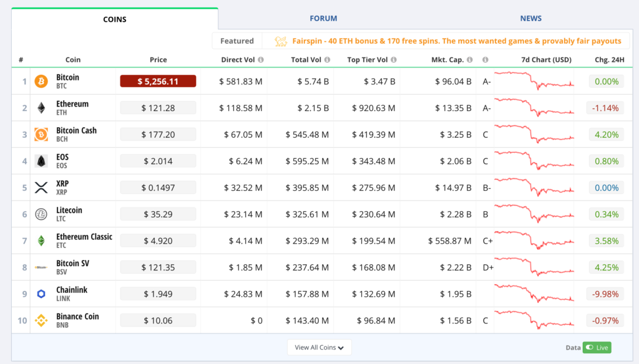Click the Bitcoin price $ 5,256.11 button

click(x=158, y=82)
